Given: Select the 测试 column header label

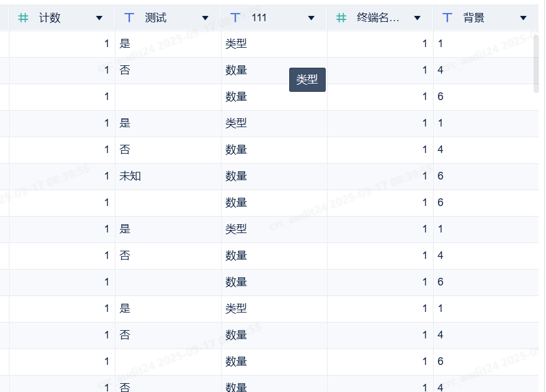Looking at the screenshot, I should [x=156, y=18].
